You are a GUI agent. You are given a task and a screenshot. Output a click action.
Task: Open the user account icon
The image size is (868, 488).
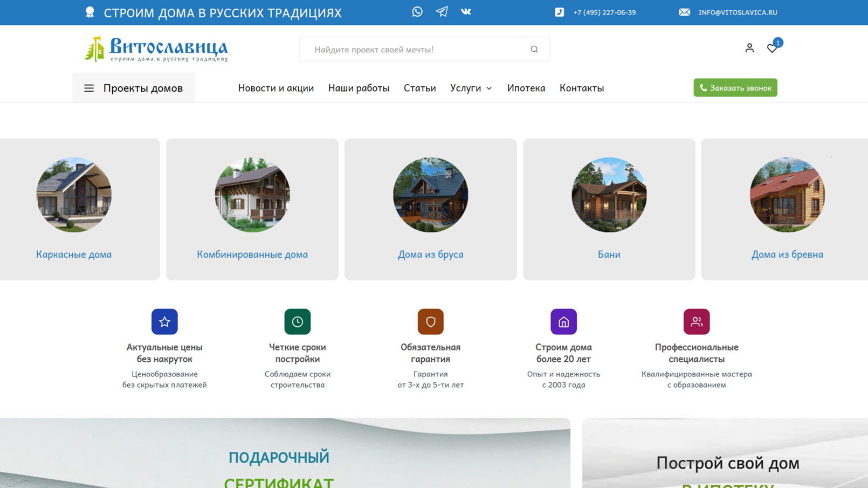[x=749, y=48]
